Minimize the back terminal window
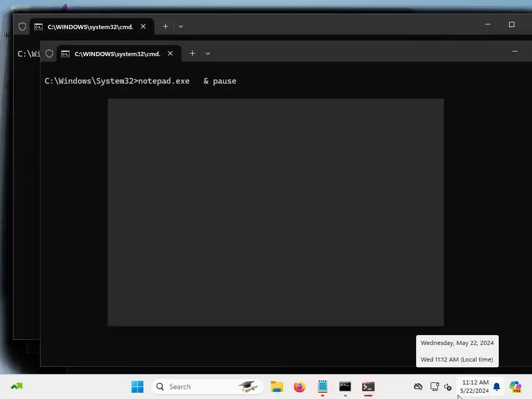The width and height of the screenshot is (532, 399). pyautogui.click(x=488, y=24)
